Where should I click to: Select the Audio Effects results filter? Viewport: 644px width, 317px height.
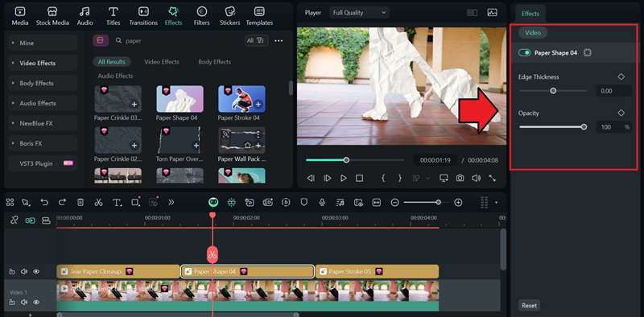[115, 76]
